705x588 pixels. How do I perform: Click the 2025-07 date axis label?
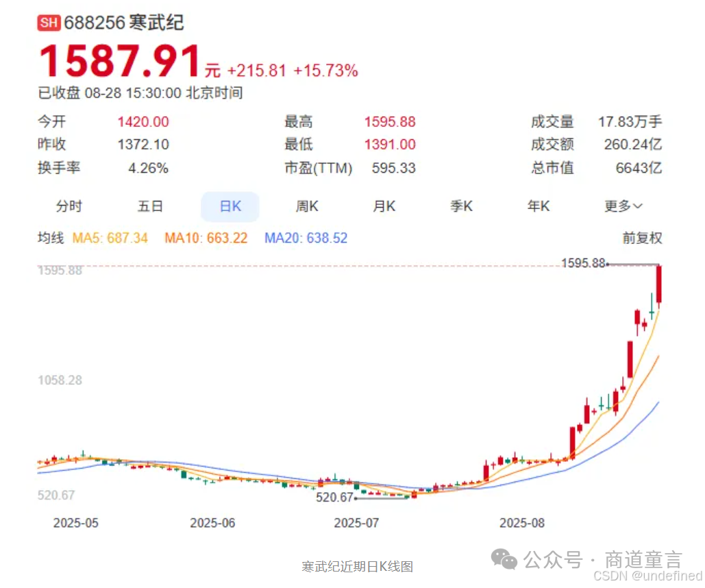point(356,523)
